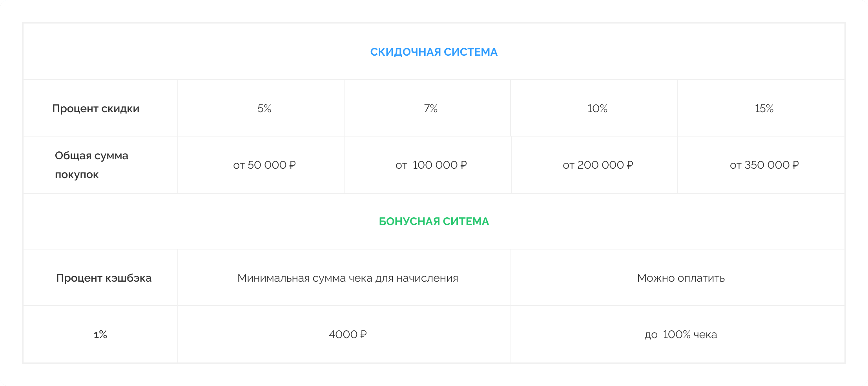Select the от 350 000 ₽ cell

764,165
